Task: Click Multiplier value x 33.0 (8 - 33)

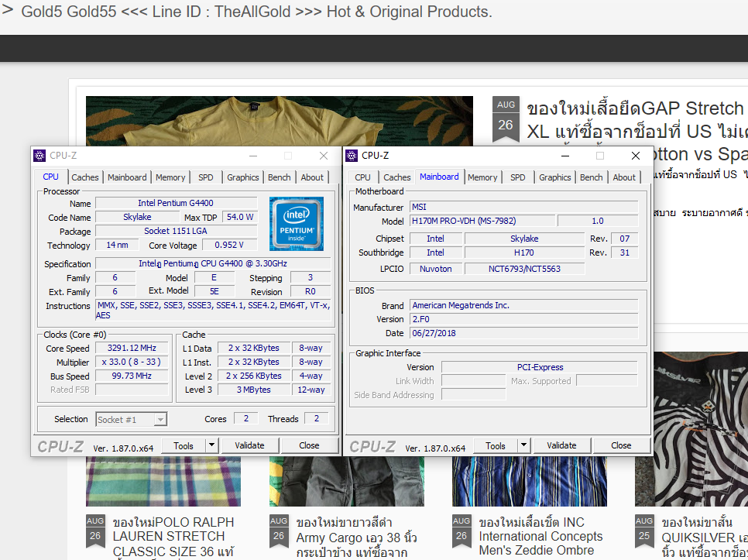Action: [x=132, y=362]
